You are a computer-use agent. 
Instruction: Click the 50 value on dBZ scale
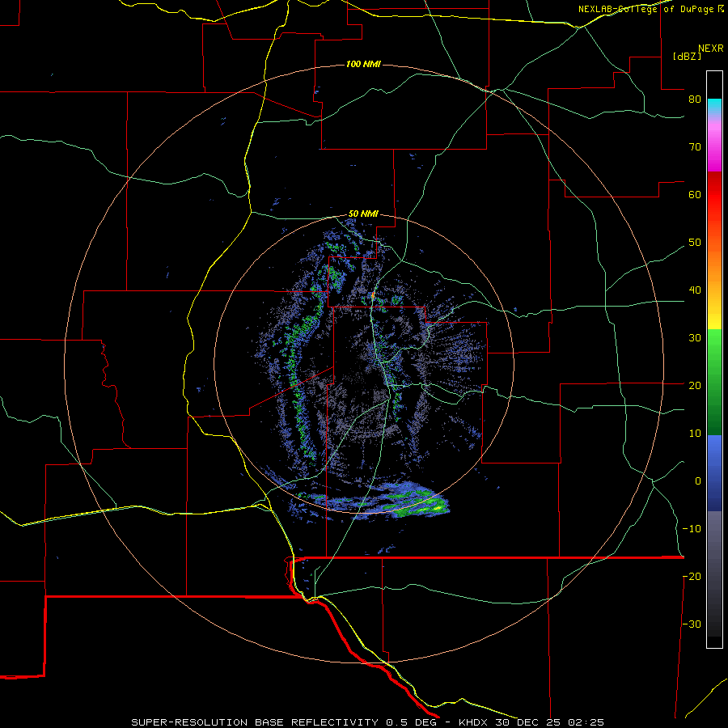tap(695, 243)
